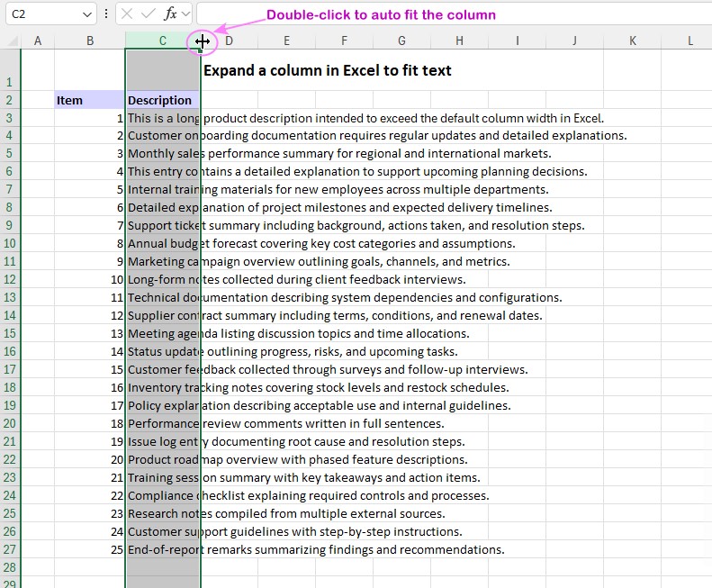Select row 28 header

tap(10, 567)
